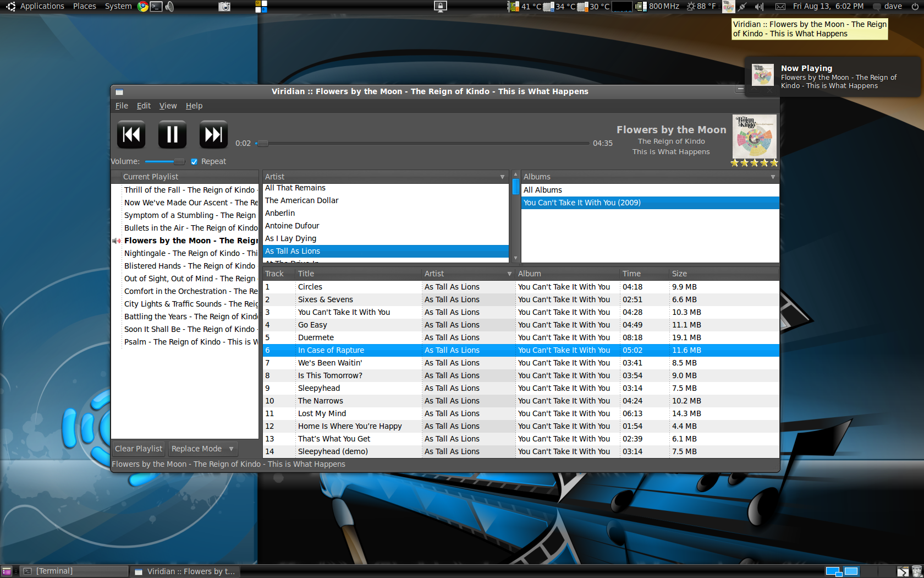924x578 pixels.
Task: Open the Replace Mode dropdown
Action: 202,449
